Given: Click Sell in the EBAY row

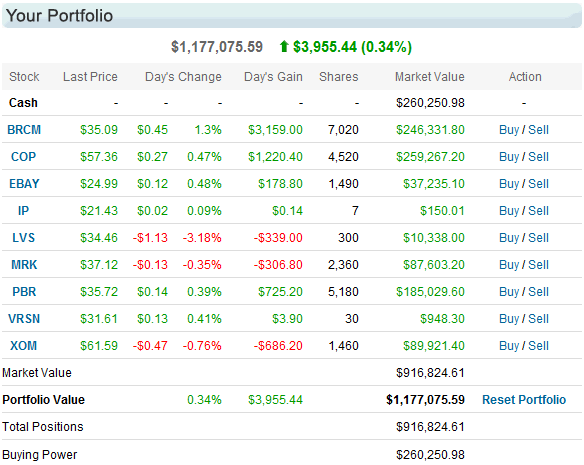Looking at the screenshot, I should click(x=539, y=184).
